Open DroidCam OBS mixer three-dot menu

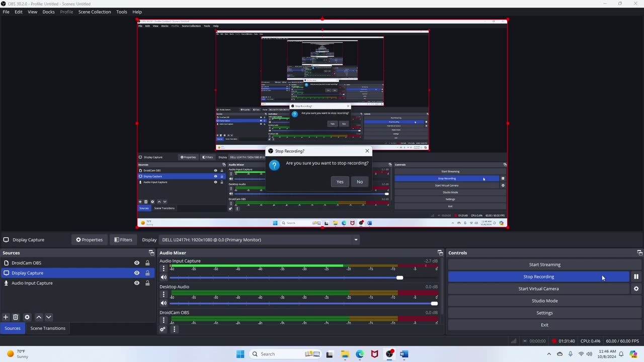coord(164,320)
